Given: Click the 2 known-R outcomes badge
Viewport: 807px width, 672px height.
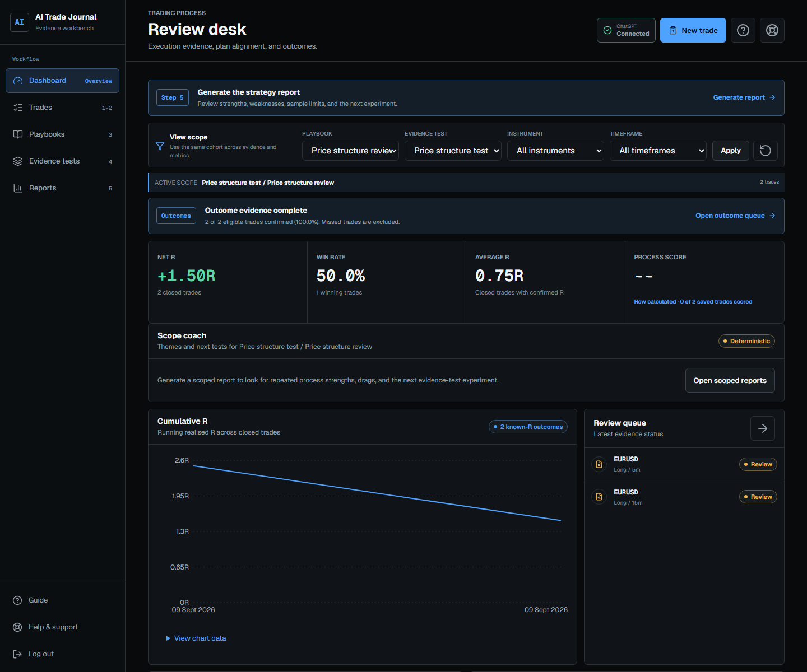Looking at the screenshot, I should click(x=528, y=427).
